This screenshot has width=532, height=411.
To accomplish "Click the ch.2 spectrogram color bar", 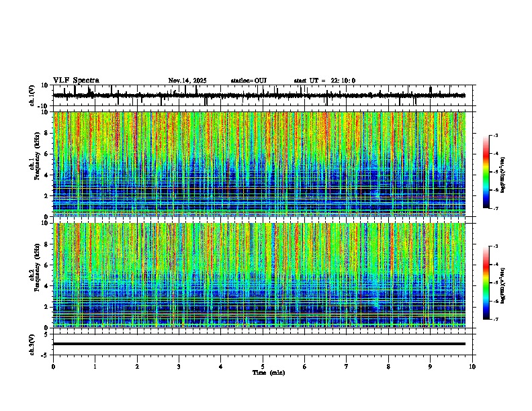I will tap(486, 283).
